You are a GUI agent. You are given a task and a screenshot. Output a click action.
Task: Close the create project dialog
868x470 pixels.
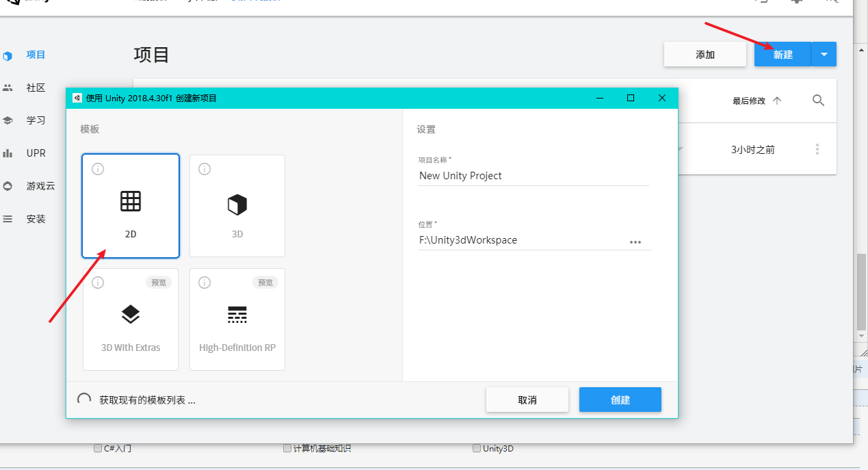[662, 98]
